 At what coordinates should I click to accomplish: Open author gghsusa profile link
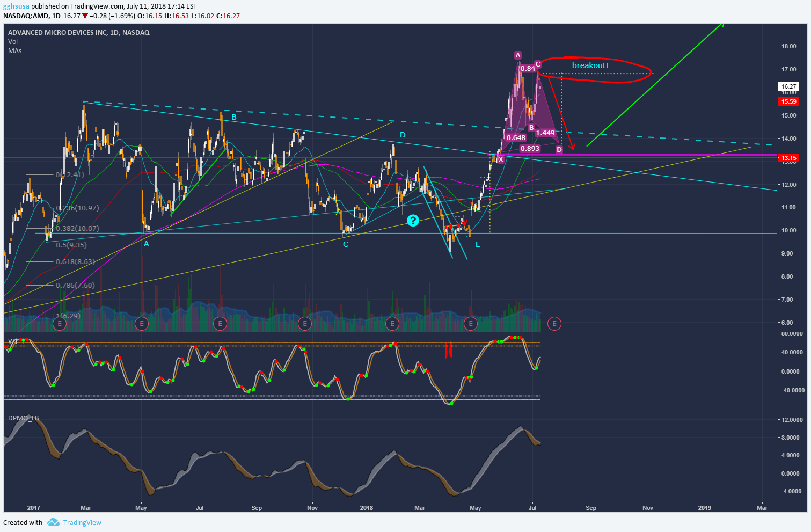[x=16, y=6]
